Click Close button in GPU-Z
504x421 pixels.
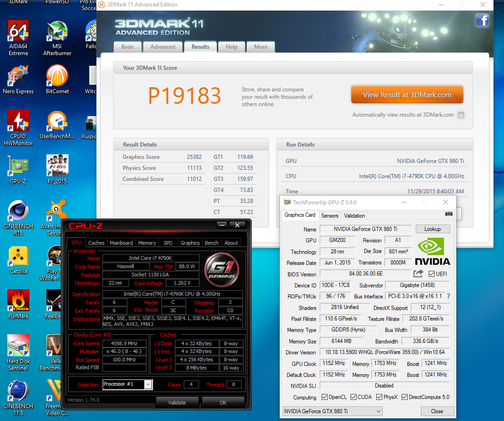point(437,411)
